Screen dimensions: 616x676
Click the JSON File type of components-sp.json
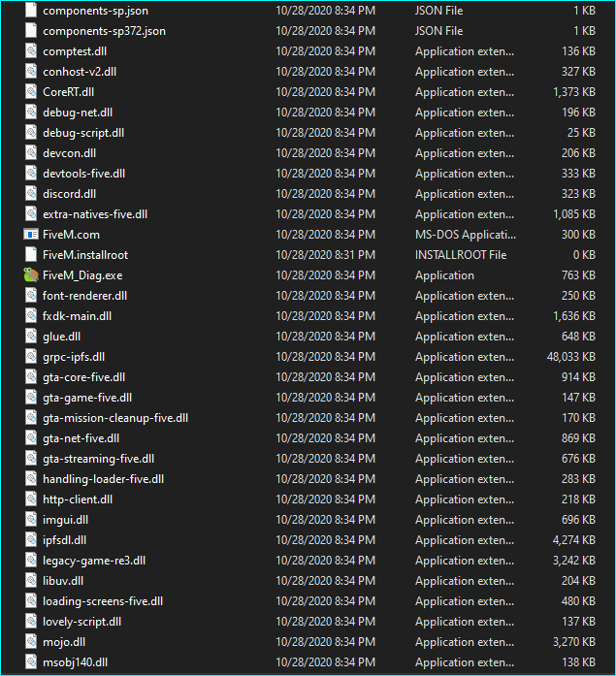point(438,11)
